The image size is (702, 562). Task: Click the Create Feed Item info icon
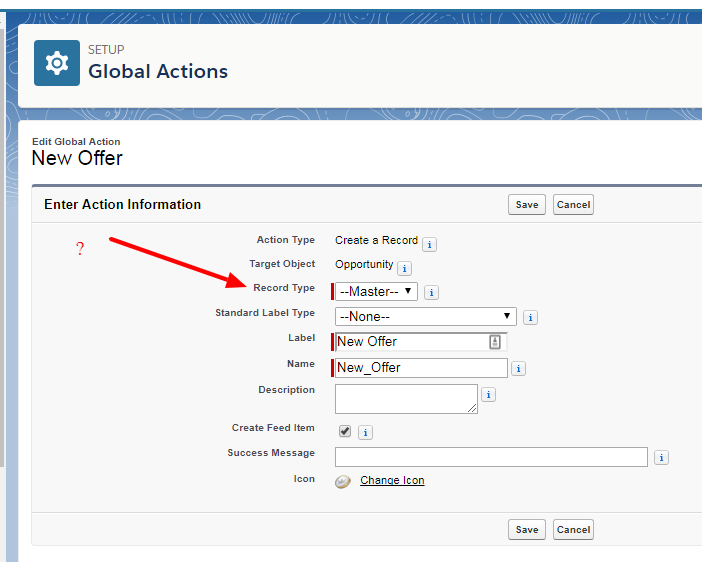366,432
